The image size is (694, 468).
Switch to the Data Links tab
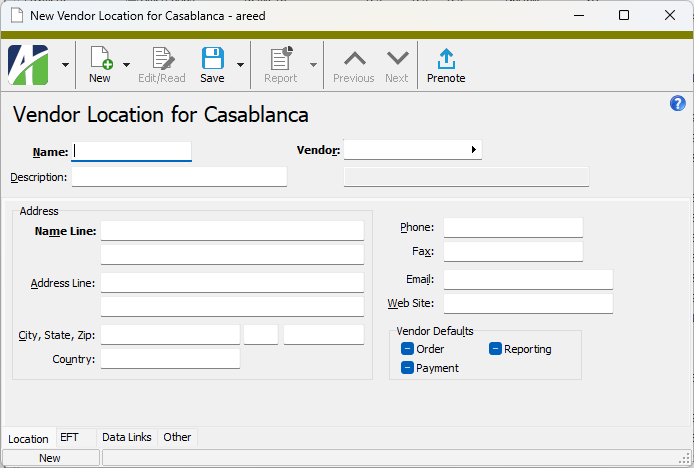coord(127,437)
